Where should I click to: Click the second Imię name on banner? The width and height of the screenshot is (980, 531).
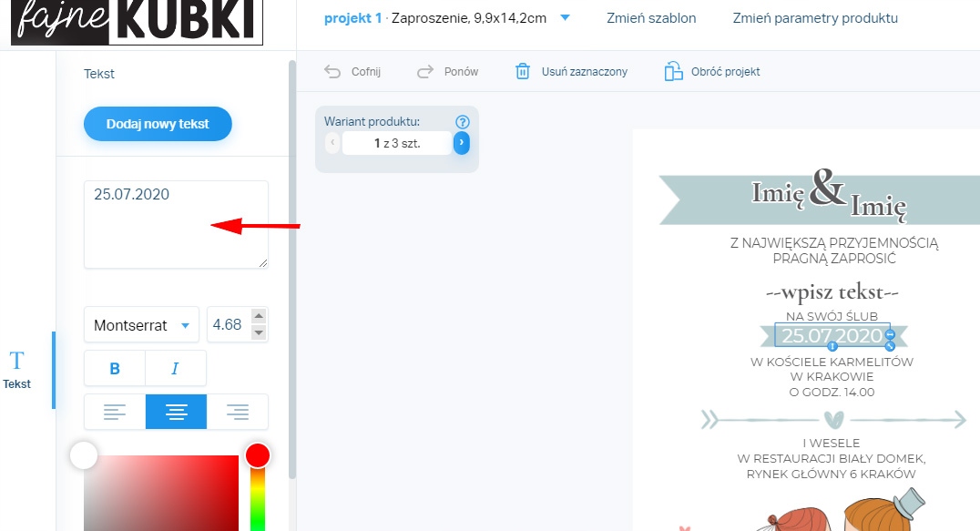(x=878, y=205)
